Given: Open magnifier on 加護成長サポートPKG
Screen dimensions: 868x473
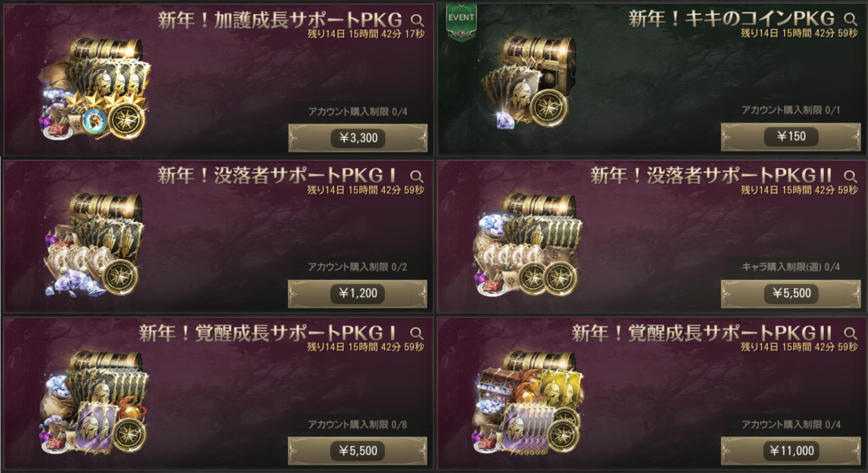Looking at the screenshot, I should click(417, 20).
